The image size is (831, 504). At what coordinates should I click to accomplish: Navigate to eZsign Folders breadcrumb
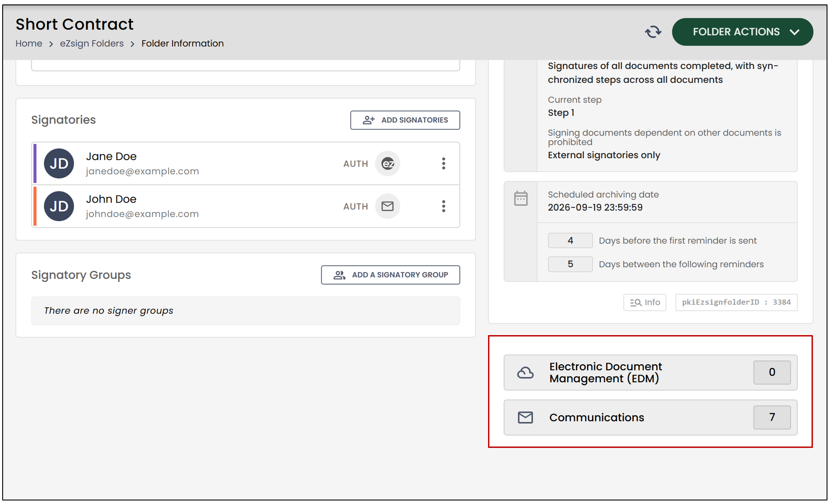coord(92,43)
